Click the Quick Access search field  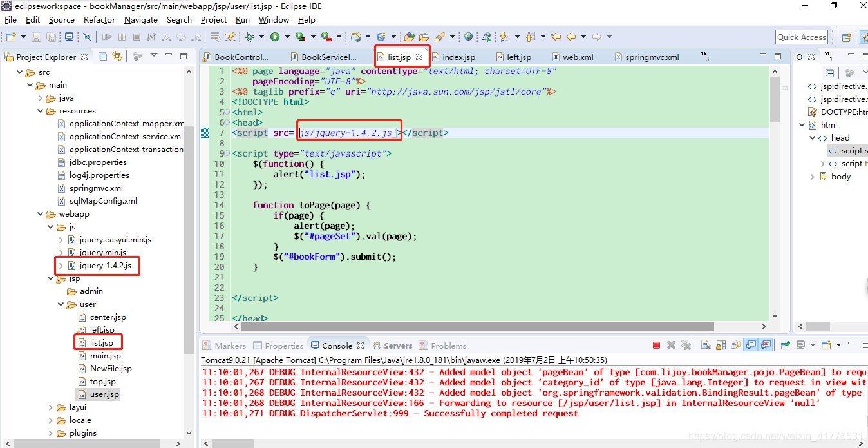(802, 37)
